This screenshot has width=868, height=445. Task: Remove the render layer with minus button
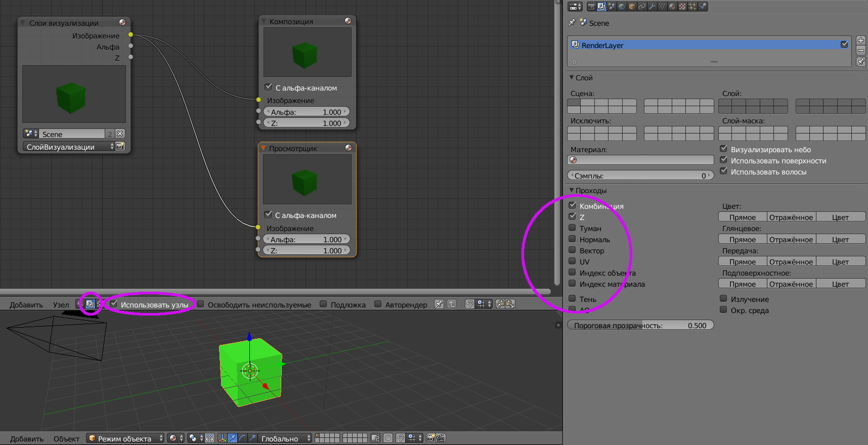pos(861,51)
